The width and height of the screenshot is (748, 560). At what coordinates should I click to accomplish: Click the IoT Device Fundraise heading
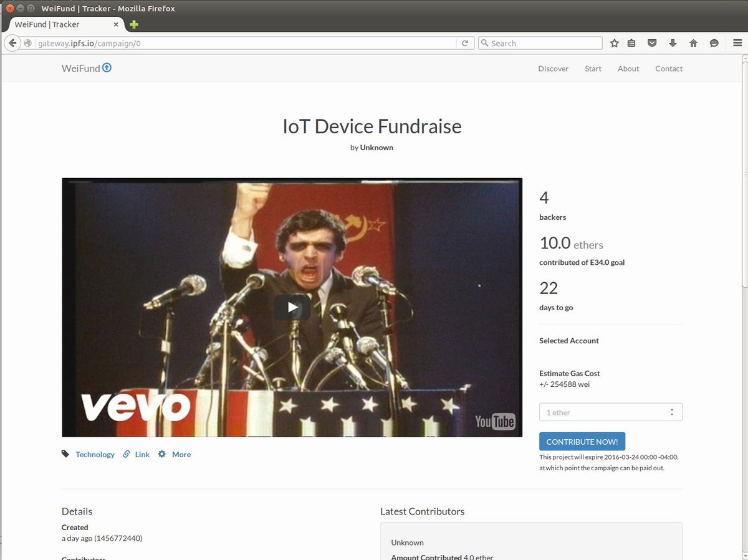pos(372,126)
